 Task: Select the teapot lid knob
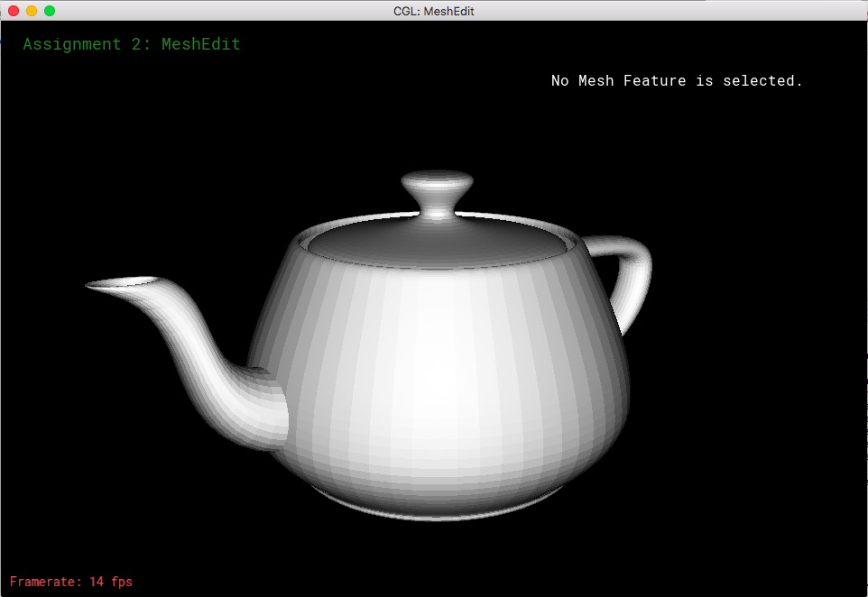(437, 193)
